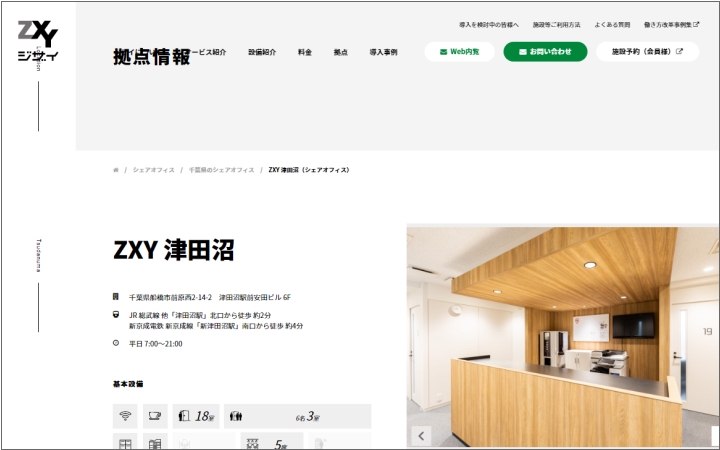Open the 導入を検討中の皆様へ link
Screen dimensions: 720x450
[x=489, y=25]
